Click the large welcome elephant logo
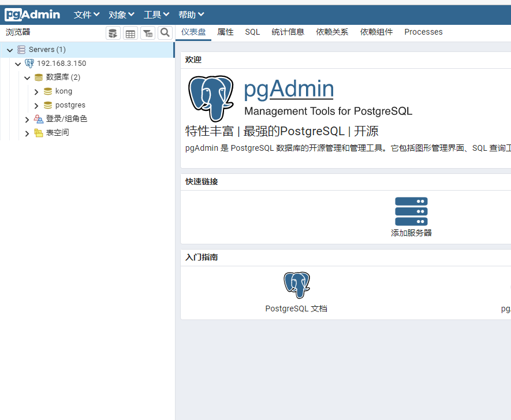The width and height of the screenshot is (511, 420). coord(211,98)
